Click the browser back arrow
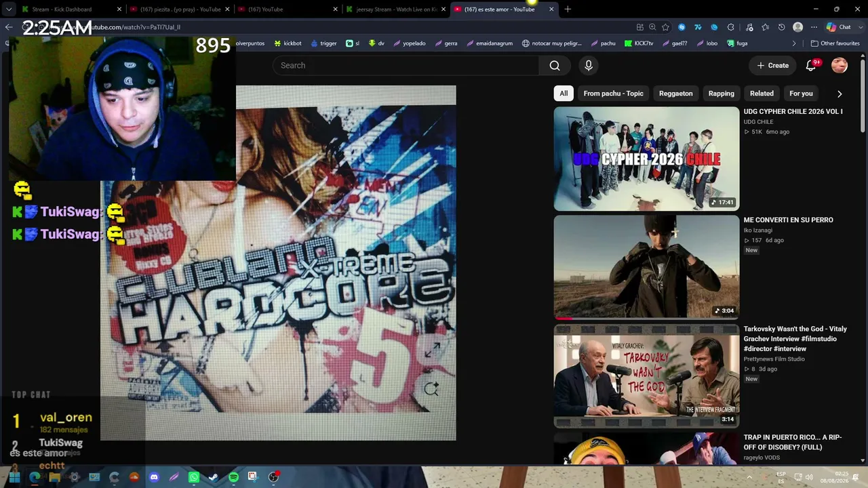 pos(8,27)
